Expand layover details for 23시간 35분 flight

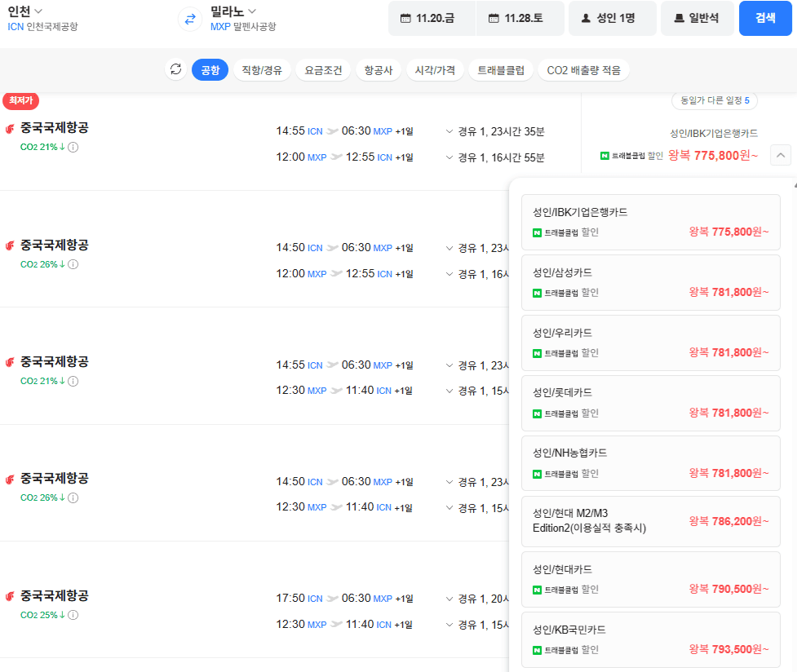click(x=449, y=131)
